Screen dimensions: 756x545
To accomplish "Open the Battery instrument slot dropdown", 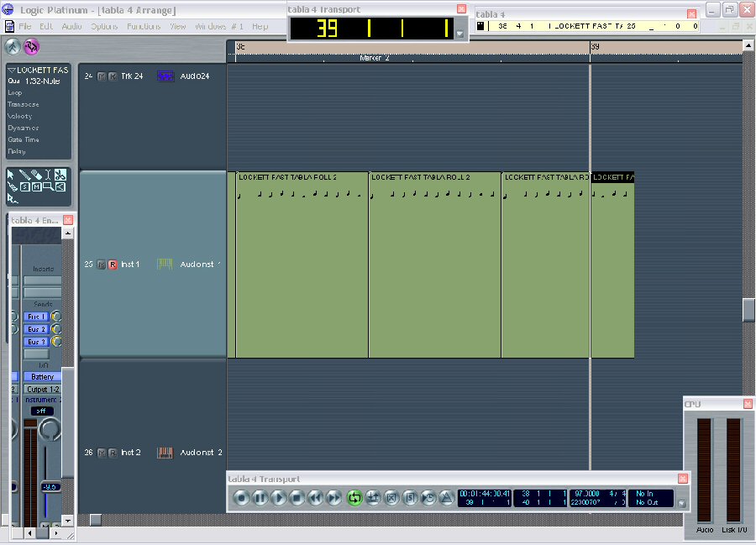I will pyautogui.click(x=42, y=377).
